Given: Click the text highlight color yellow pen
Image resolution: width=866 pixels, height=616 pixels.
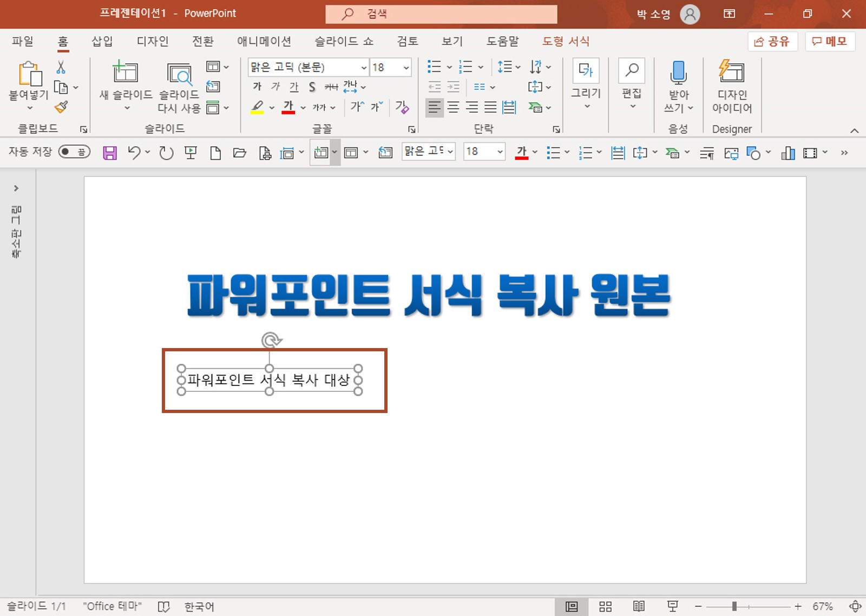Looking at the screenshot, I should 258,107.
